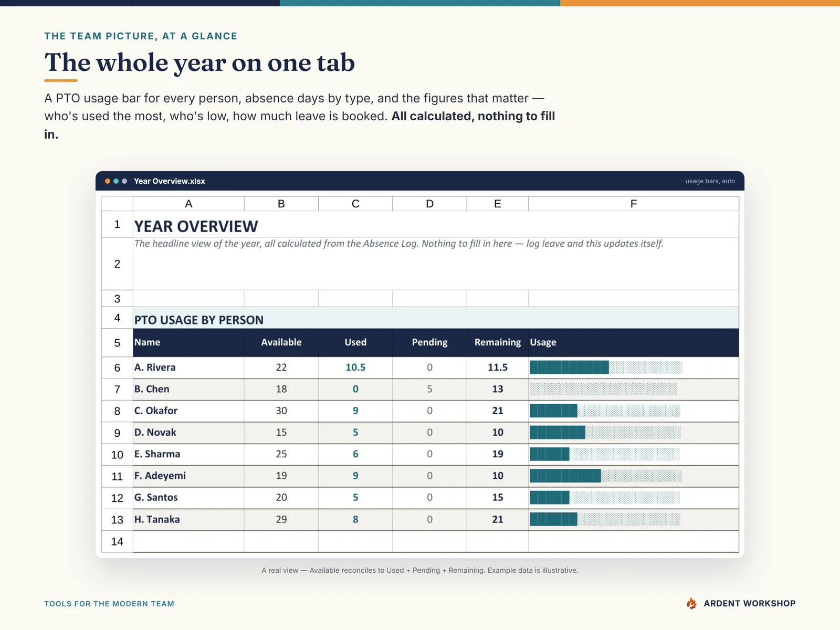Select row 1 header

[x=117, y=224]
